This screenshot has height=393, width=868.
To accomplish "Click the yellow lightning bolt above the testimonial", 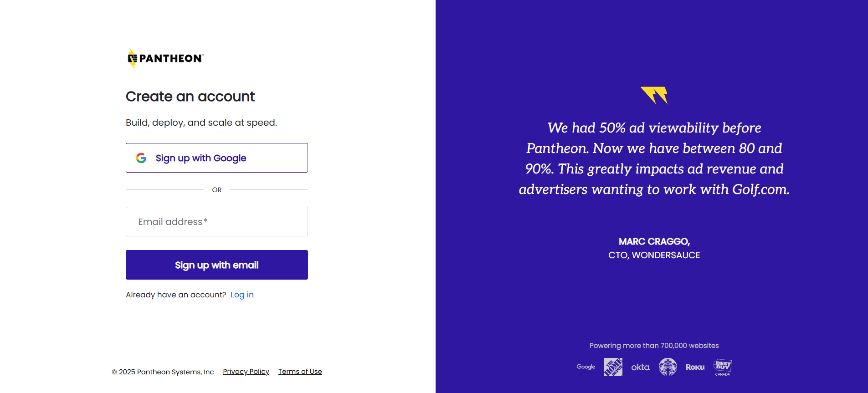I will [655, 95].
